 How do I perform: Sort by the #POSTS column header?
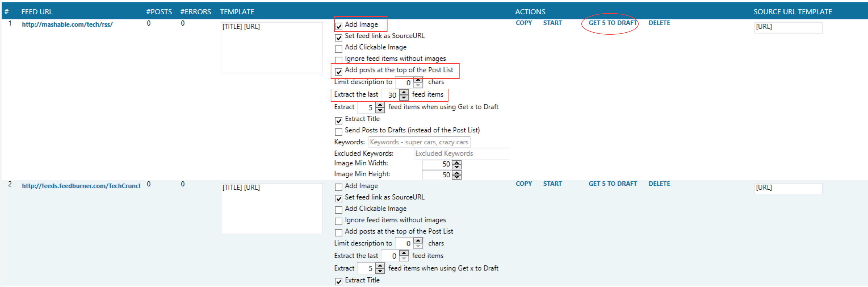[x=159, y=12]
